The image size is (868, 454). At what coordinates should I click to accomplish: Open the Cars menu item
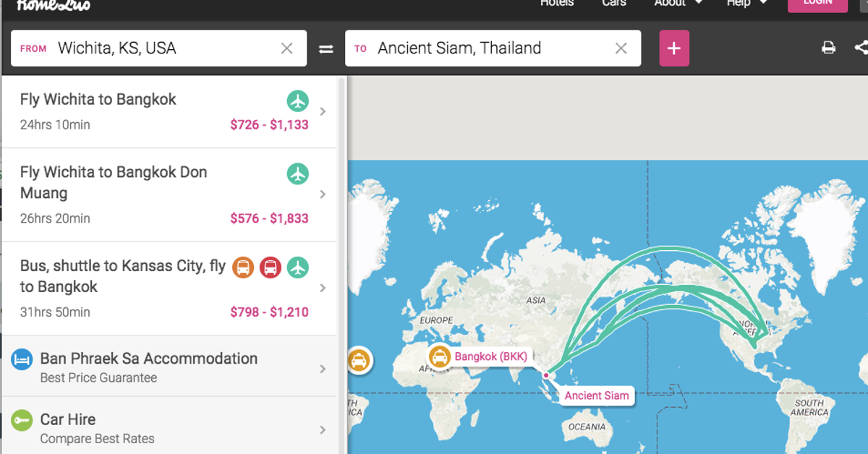click(614, 4)
